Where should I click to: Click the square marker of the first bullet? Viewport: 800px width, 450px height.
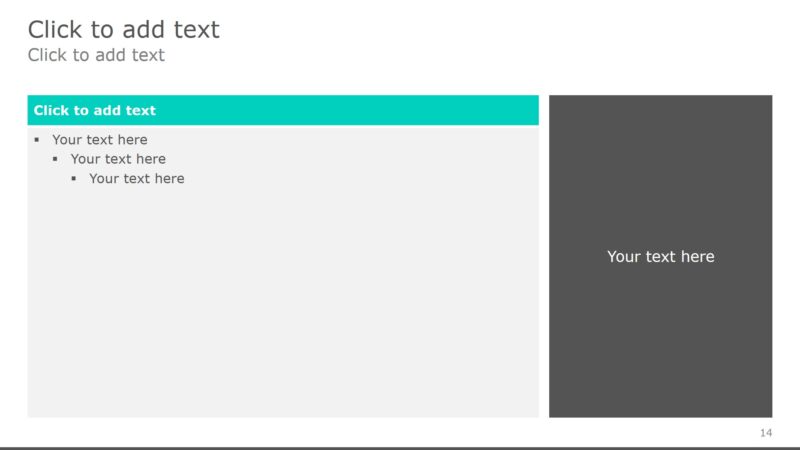coord(37,140)
